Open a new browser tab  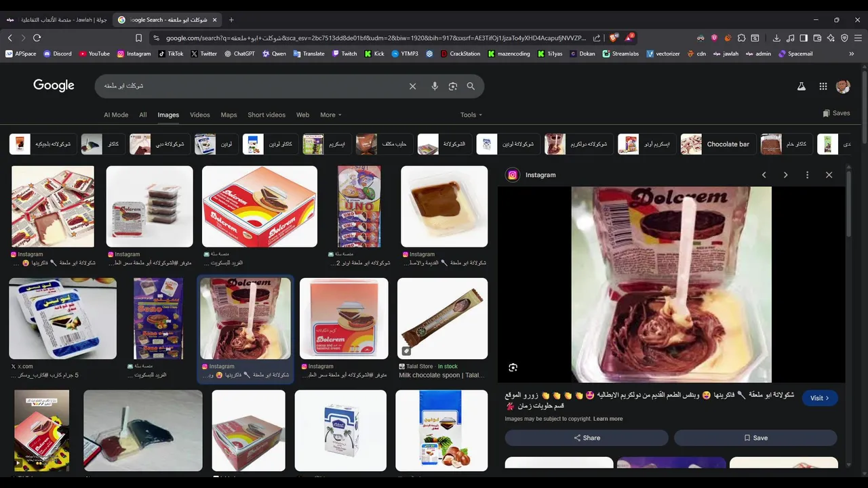click(x=231, y=20)
